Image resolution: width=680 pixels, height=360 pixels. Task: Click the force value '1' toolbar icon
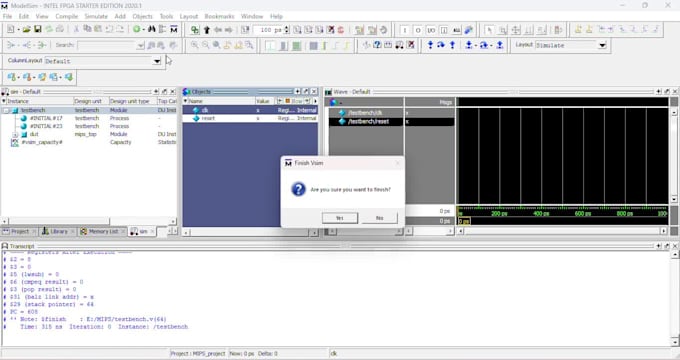click(405, 30)
